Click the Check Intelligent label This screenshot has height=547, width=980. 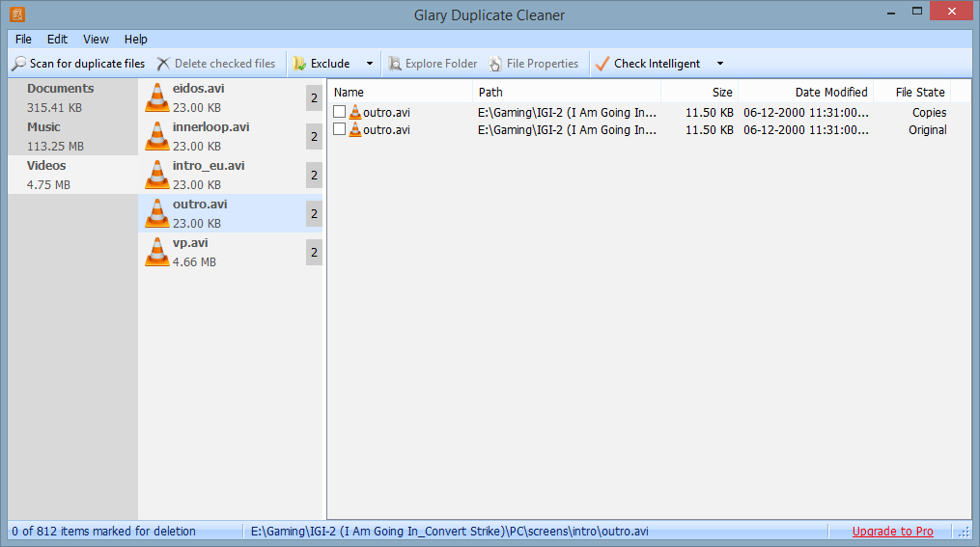click(x=657, y=64)
